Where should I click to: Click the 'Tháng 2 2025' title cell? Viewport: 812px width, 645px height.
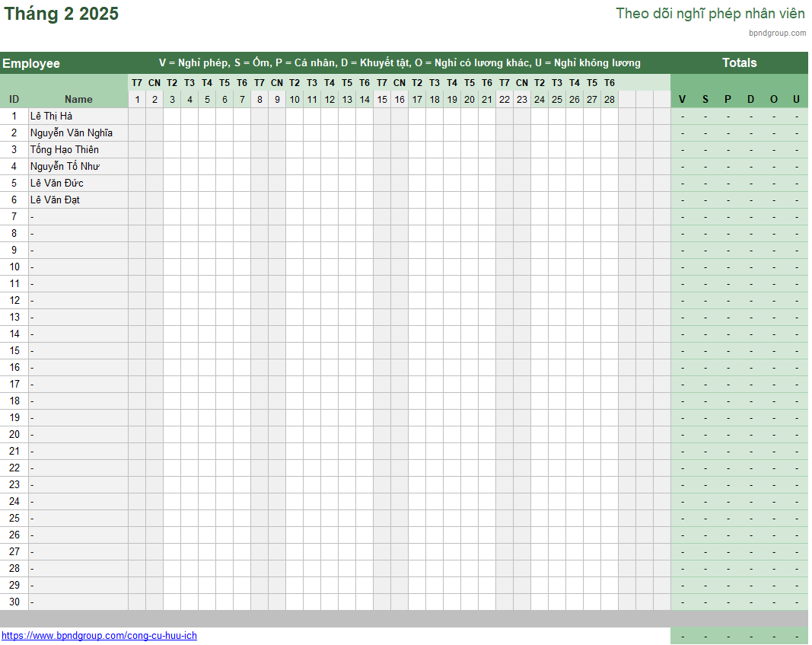[62, 14]
